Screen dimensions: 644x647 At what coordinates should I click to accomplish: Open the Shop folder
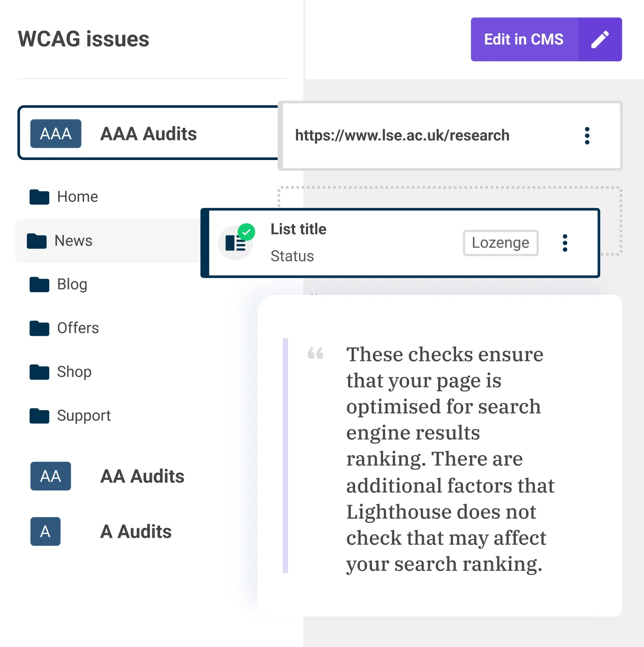click(74, 372)
